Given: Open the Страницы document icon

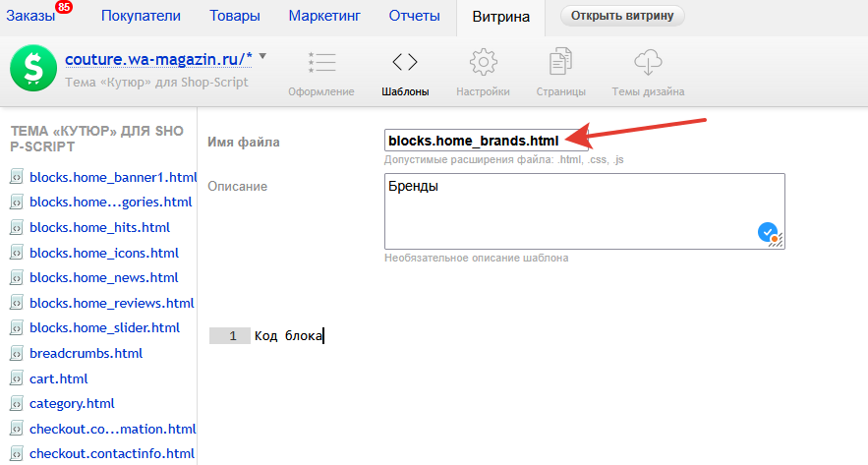Looking at the screenshot, I should [560, 62].
